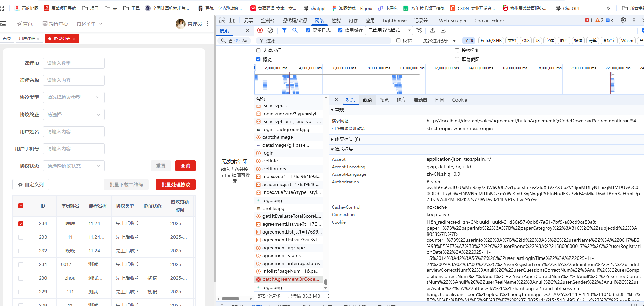Click 自定义列 button
This screenshot has width=644, height=306.
[x=31, y=185]
